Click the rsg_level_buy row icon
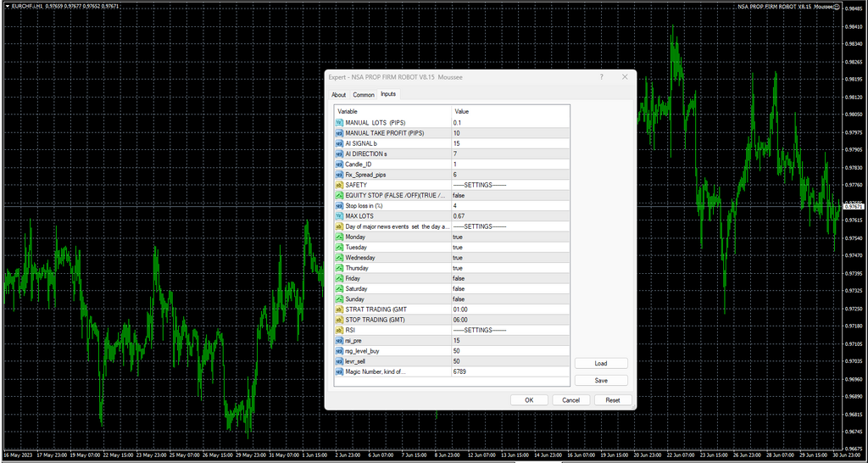 pos(339,351)
